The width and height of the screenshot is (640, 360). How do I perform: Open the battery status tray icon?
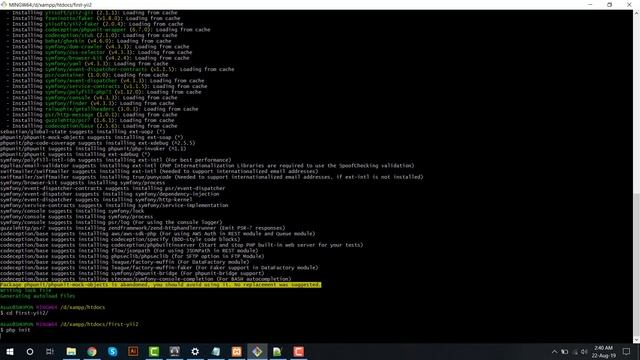[565, 352]
